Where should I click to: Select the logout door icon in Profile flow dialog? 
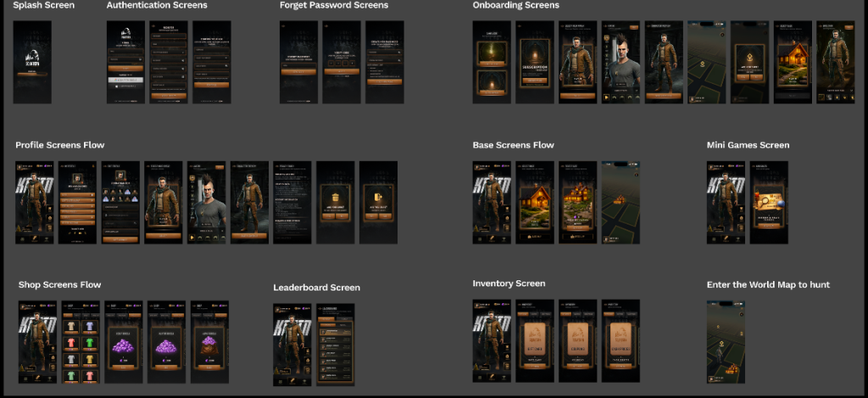pos(378,197)
